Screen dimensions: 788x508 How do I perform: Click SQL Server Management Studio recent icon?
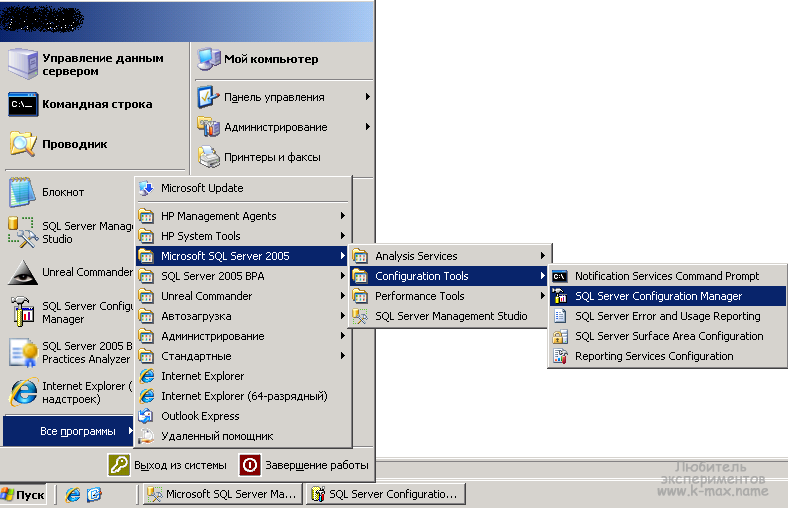pyautogui.click(x=23, y=232)
